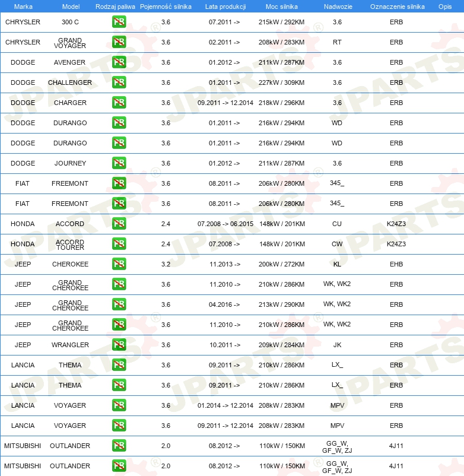The width and height of the screenshot is (464, 476).
Task: Click the fuel icon in the Jeep Cherokee 3.2 row
Action: [119, 264]
